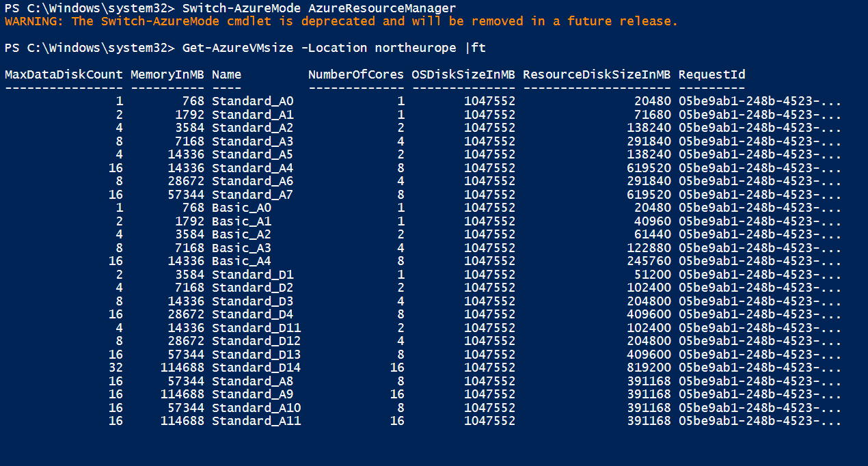
Task: Select the Standard_A11 name entry
Action: coord(256,421)
